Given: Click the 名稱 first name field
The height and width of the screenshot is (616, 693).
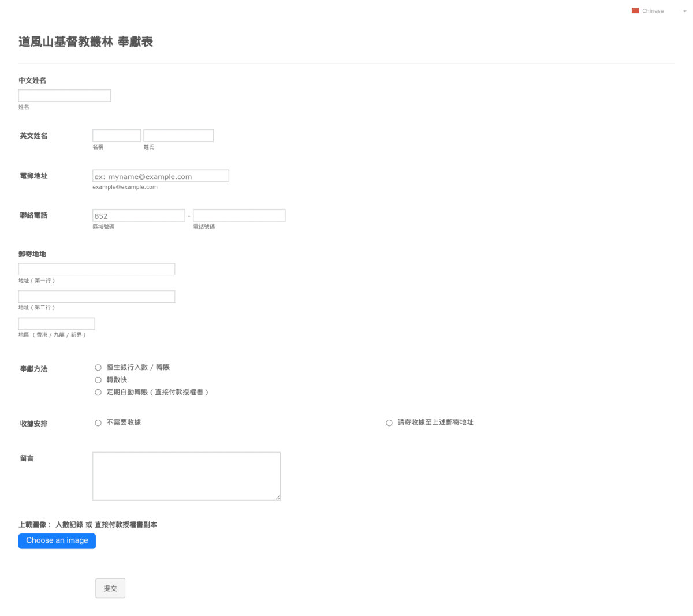Looking at the screenshot, I should (117, 135).
